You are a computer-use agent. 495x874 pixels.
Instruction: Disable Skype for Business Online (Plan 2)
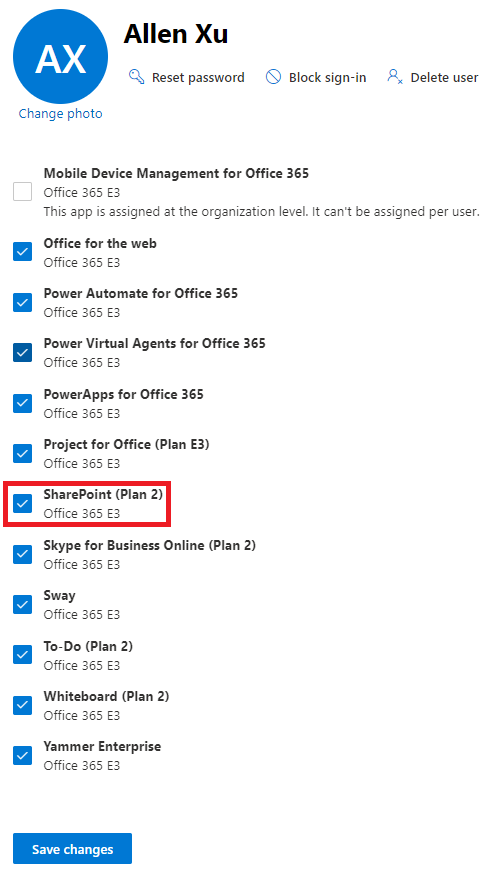[22, 554]
